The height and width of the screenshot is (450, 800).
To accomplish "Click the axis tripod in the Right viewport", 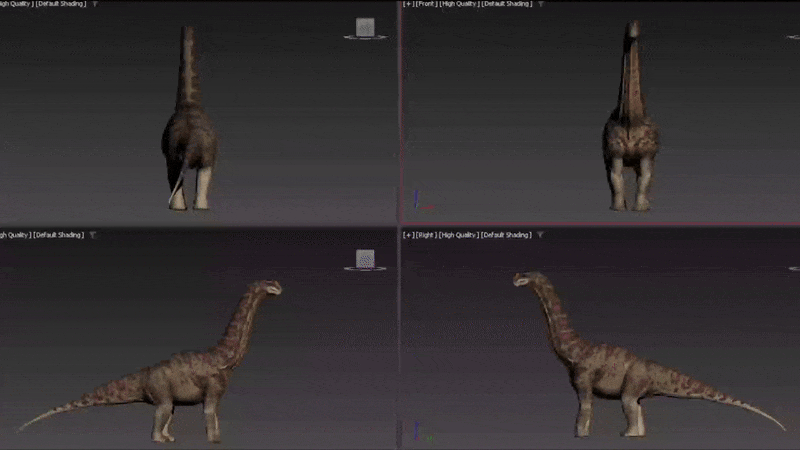I will click(x=418, y=432).
